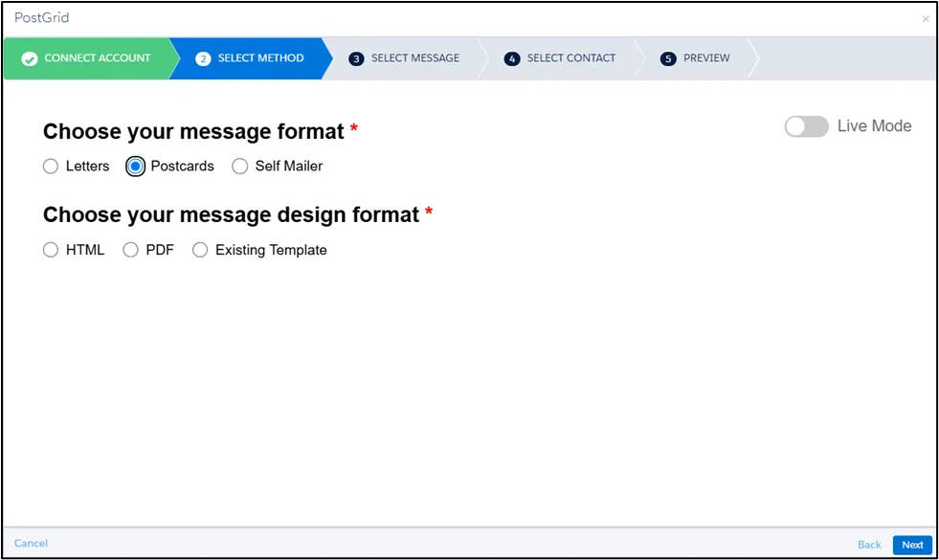Click the number 4 step badge
The height and width of the screenshot is (560, 939).
[512, 58]
